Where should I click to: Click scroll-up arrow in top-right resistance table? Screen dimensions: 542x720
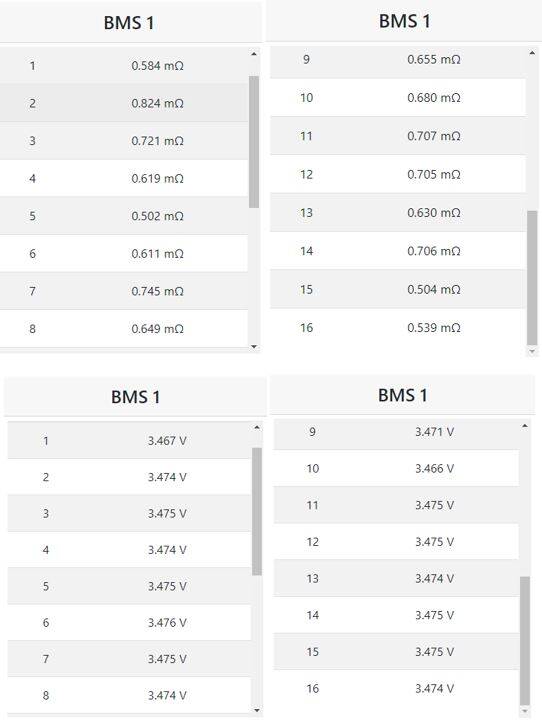[x=532, y=53]
